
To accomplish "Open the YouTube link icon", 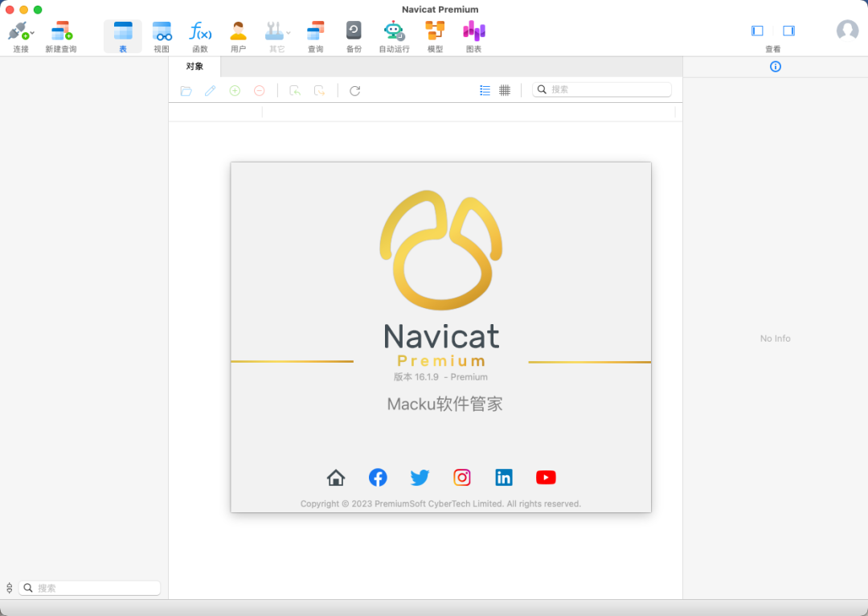I will coord(546,478).
